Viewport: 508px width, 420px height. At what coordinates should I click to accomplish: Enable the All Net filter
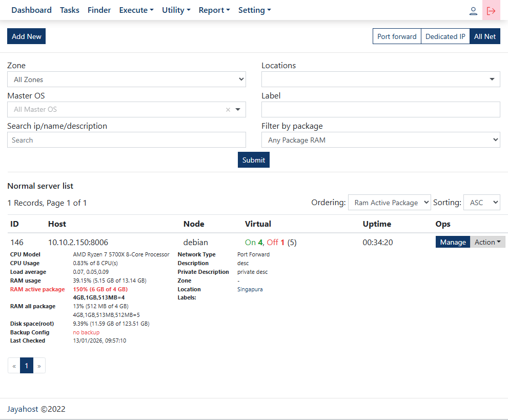click(484, 36)
